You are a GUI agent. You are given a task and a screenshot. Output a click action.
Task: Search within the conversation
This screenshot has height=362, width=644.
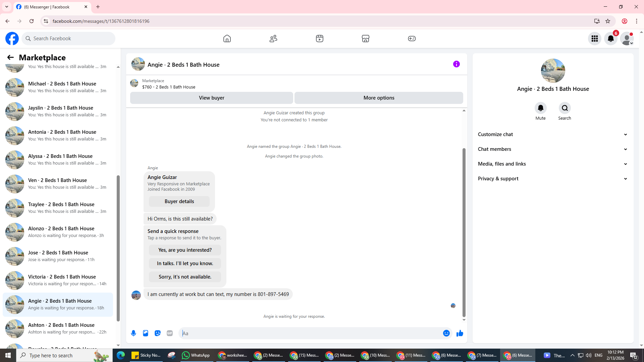(565, 108)
